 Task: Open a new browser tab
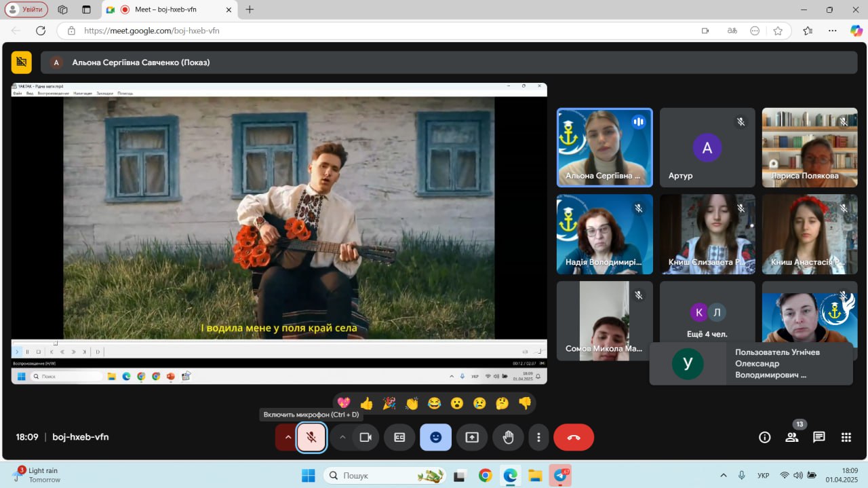click(250, 10)
